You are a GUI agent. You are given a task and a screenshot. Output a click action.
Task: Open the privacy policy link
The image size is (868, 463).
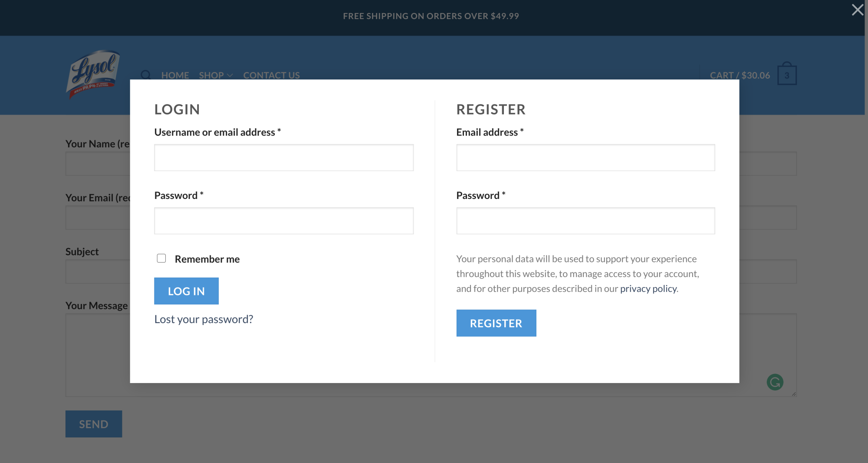(x=648, y=288)
